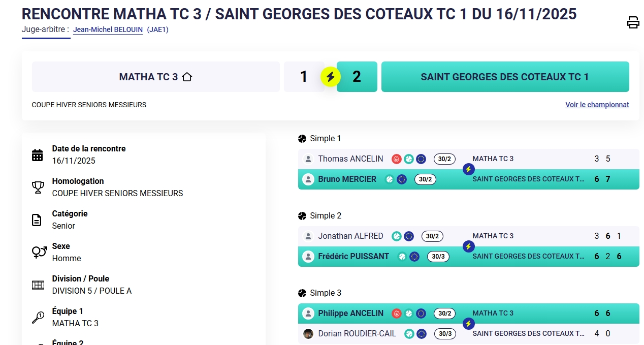
Task: Click the trophy icon beside Homologation
Action: click(38, 187)
